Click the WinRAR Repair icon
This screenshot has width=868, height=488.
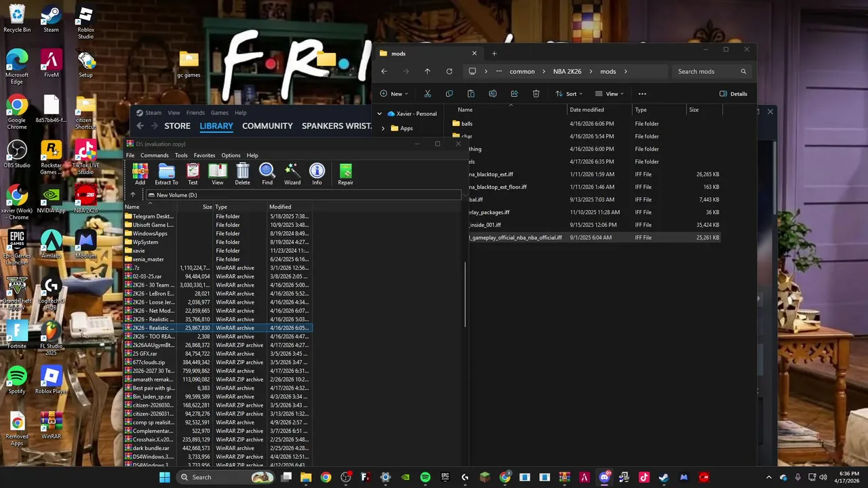click(x=345, y=174)
